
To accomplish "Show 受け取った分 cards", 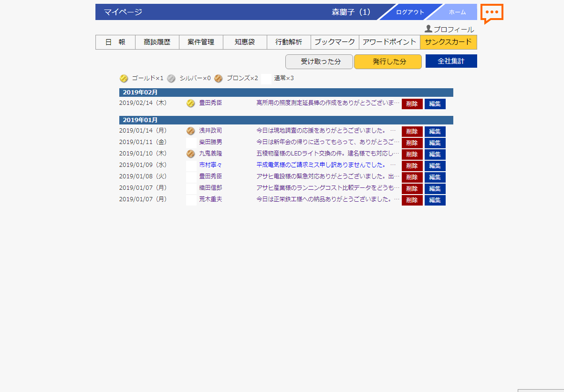I will tap(319, 62).
